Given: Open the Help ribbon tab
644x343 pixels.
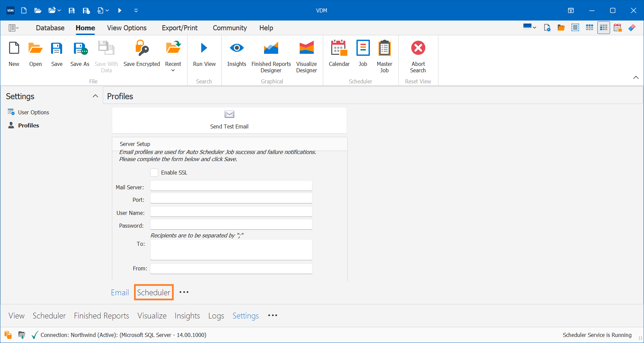Looking at the screenshot, I should click(266, 28).
